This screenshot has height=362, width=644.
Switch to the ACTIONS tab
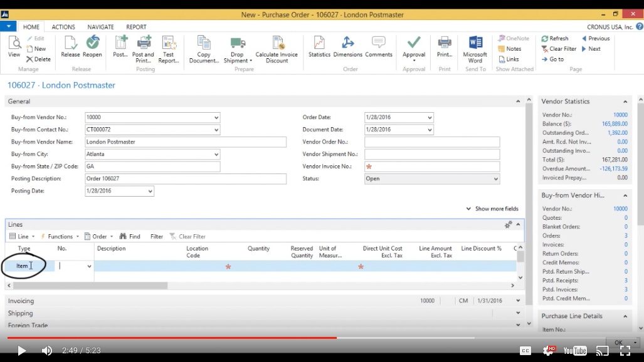63,27
